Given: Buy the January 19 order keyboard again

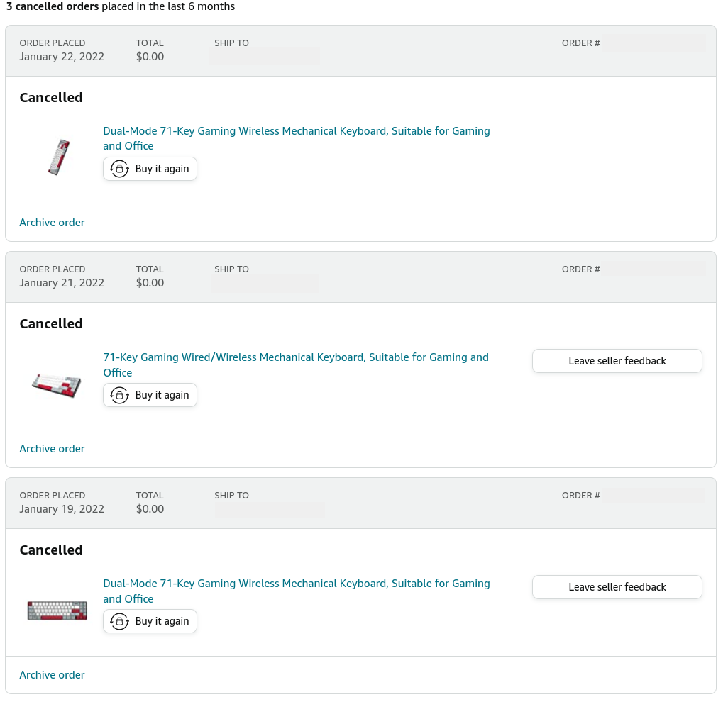Looking at the screenshot, I should [150, 621].
